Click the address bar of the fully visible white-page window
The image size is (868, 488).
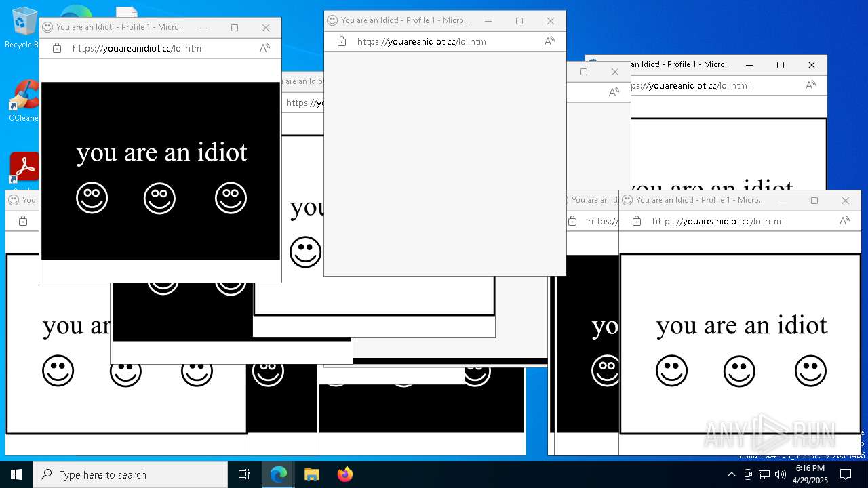pyautogui.click(x=740, y=221)
